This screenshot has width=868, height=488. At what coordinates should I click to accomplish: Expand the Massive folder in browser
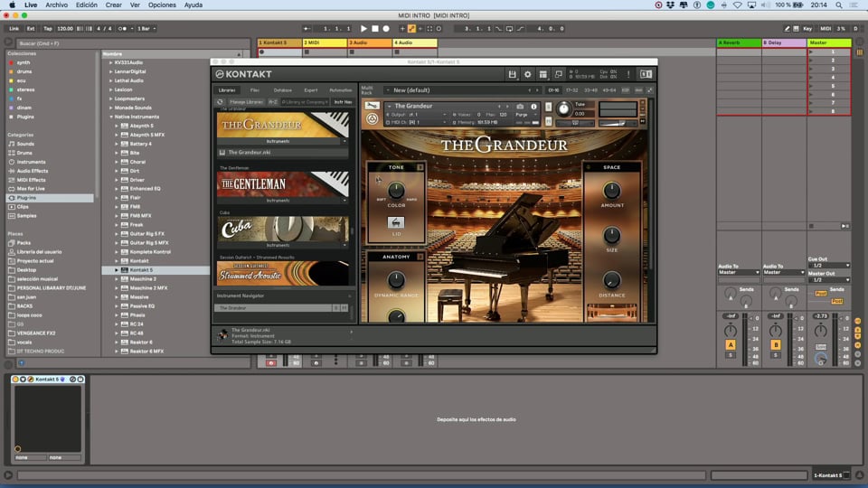pos(117,297)
